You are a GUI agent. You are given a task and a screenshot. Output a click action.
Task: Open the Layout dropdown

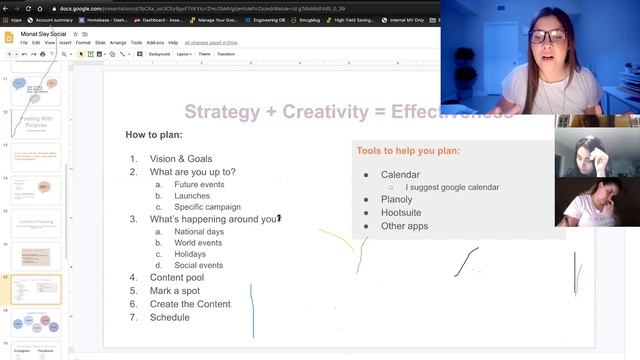(x=184, y=54)
